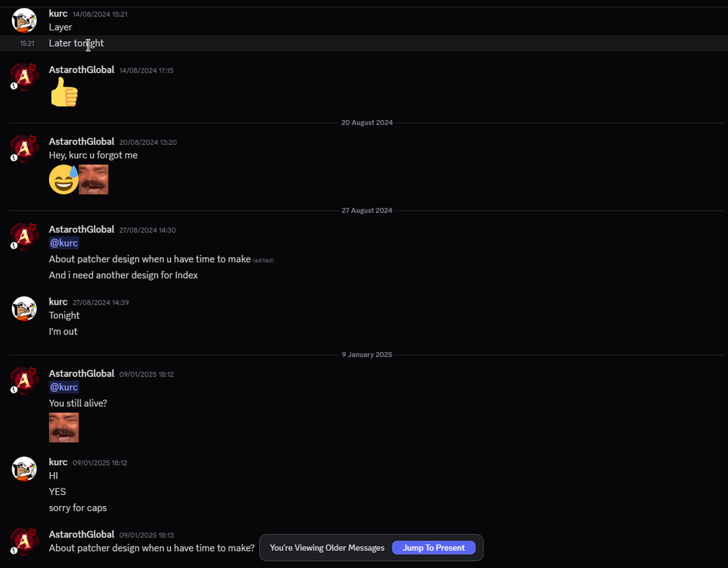Click the 'YES' message
The image size is (728, 568).
coord(57,491)
